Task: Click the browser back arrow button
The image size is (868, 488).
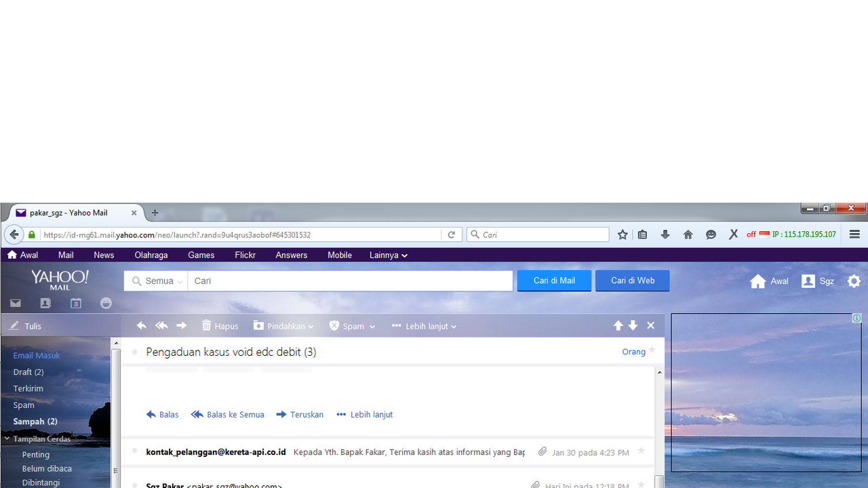Action: point(14,235)
